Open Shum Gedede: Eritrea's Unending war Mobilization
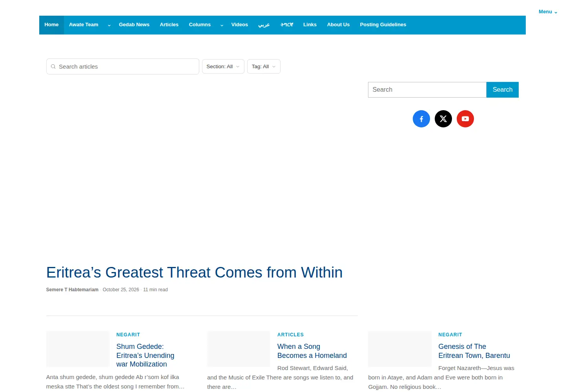The width and height of the screenshot is (565, 392). point(145,356)
